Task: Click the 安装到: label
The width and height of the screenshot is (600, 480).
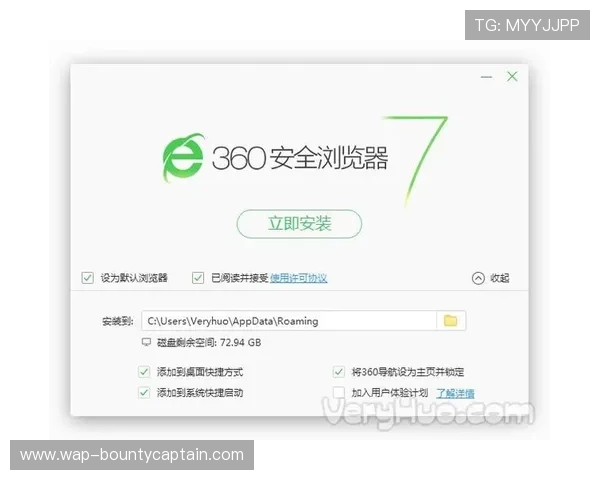Action: tap(117, 321)
